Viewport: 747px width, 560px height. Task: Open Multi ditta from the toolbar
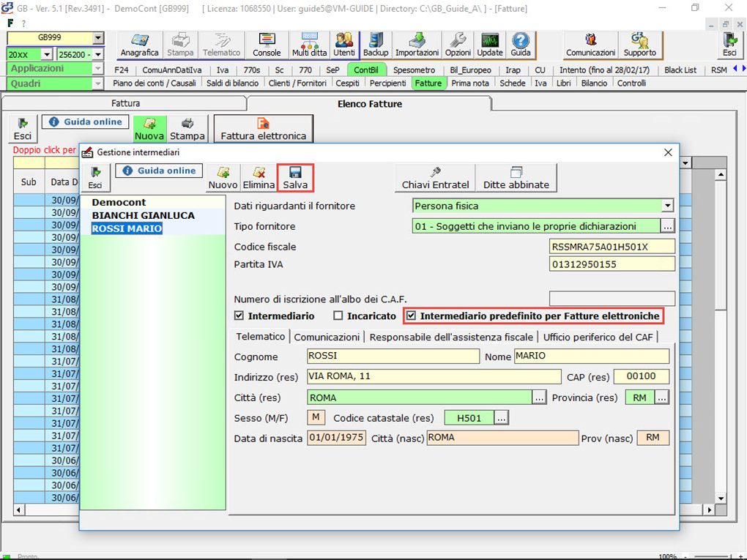[x=309, y=45]
